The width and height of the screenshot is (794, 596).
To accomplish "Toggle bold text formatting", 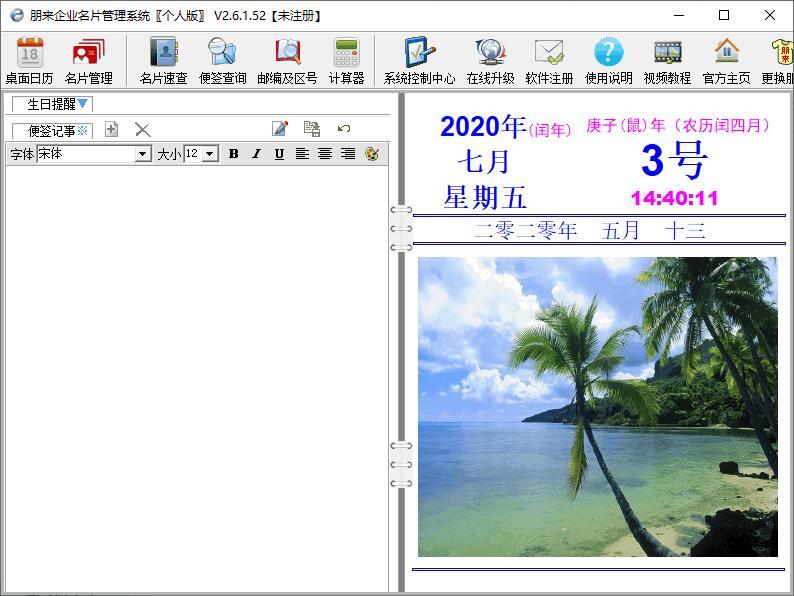I will [233, 154].
